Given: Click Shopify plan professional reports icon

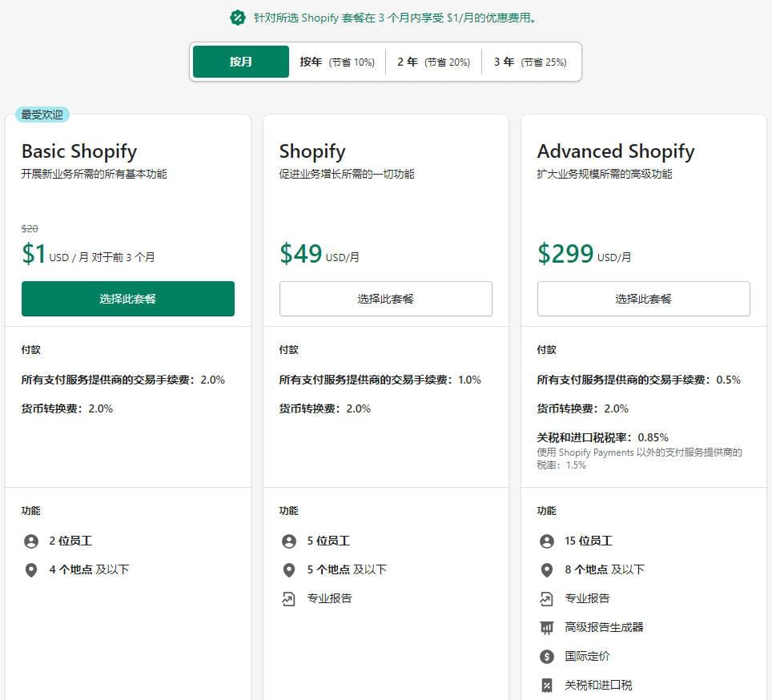Looking at the screenshot, I should tap(288, 599).
